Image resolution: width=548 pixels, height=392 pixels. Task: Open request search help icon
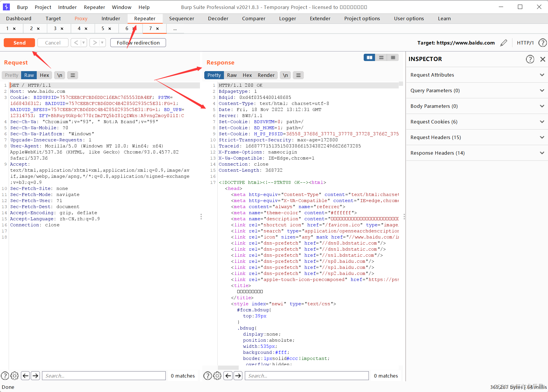[x=5, y=376]
